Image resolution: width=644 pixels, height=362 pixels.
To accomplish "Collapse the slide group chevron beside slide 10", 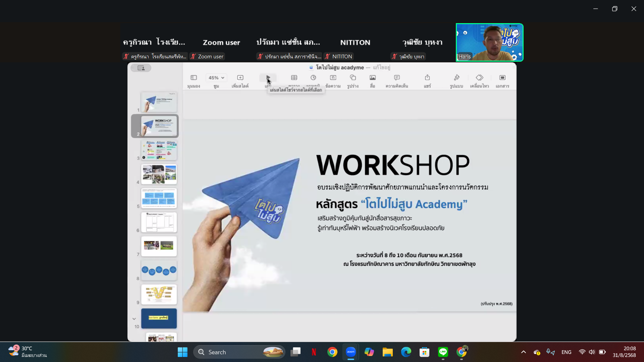I will [x=134, y=319].
